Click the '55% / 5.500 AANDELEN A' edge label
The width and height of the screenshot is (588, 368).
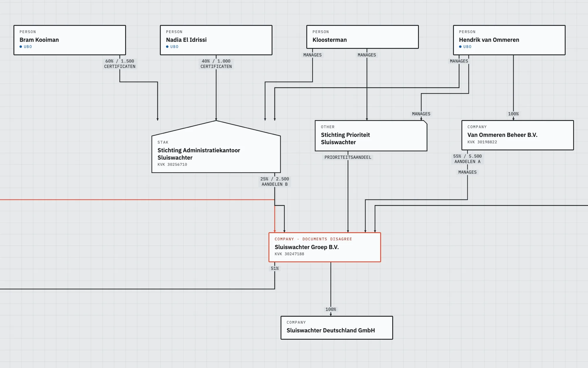coord(467,159)
